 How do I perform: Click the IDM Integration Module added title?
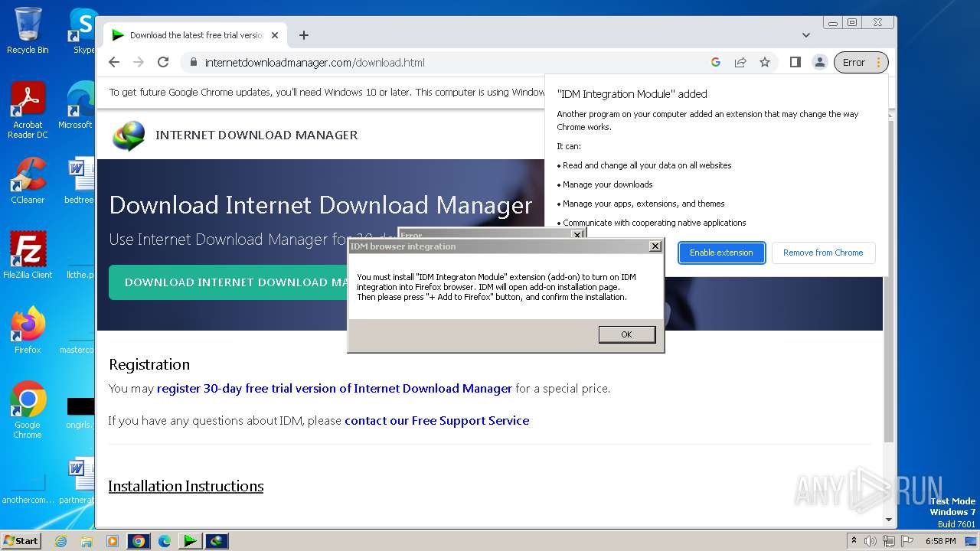[x=632, y=94]
